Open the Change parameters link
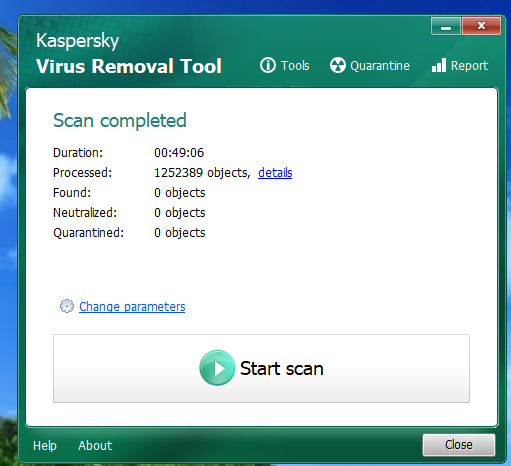 [132, 307]
